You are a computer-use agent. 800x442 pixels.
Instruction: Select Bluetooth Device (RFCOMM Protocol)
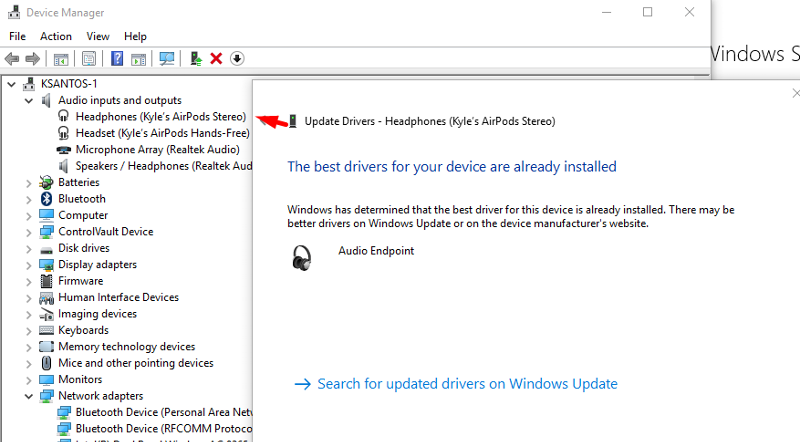click(x=164, y=429)
